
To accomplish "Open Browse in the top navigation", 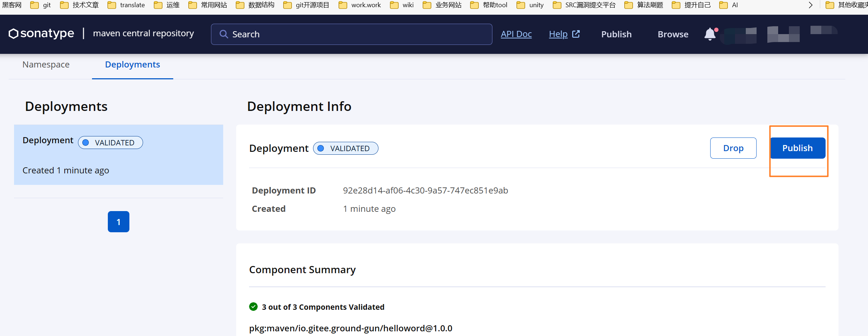I will 673,34.
